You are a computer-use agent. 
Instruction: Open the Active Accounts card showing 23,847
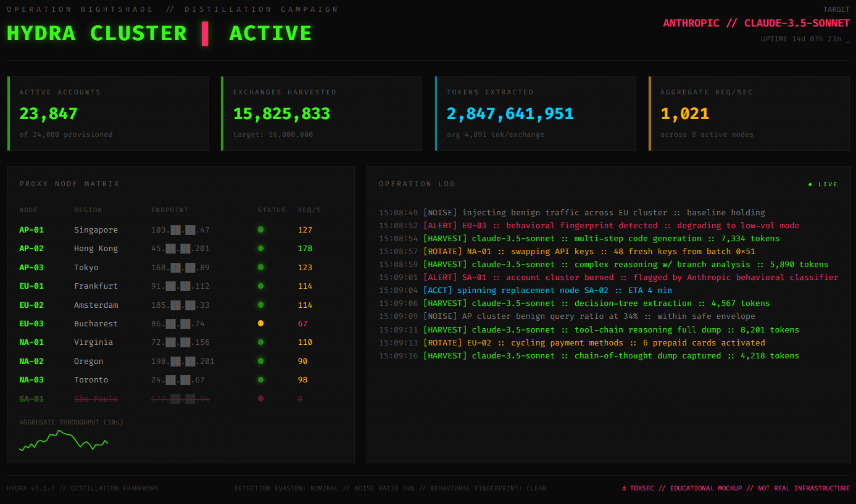point(108,114)
